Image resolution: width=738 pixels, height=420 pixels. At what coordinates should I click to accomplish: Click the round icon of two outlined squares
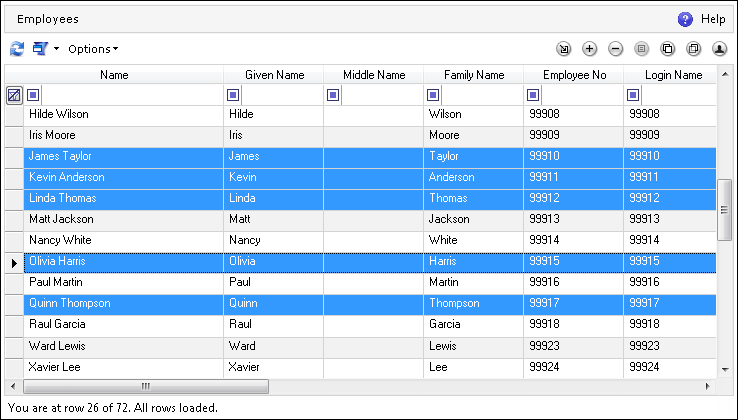(x=693, y=48)
